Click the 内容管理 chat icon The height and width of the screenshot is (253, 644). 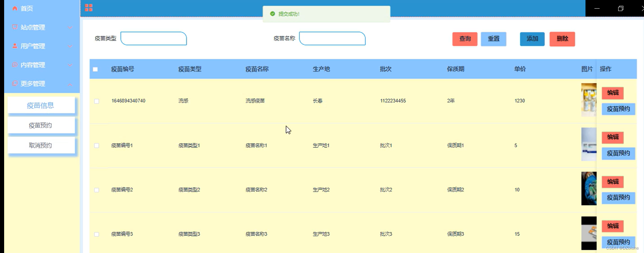15,65
